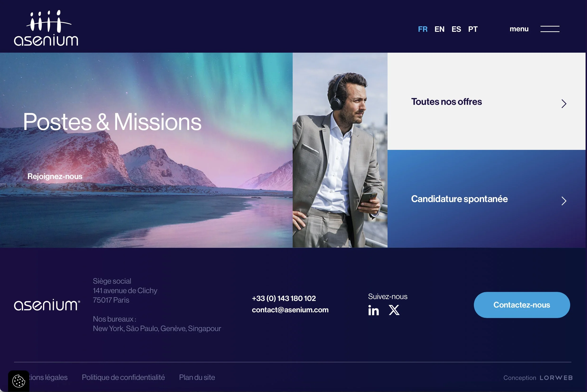Open the hamburger menu lines icon

pos(550,29)
